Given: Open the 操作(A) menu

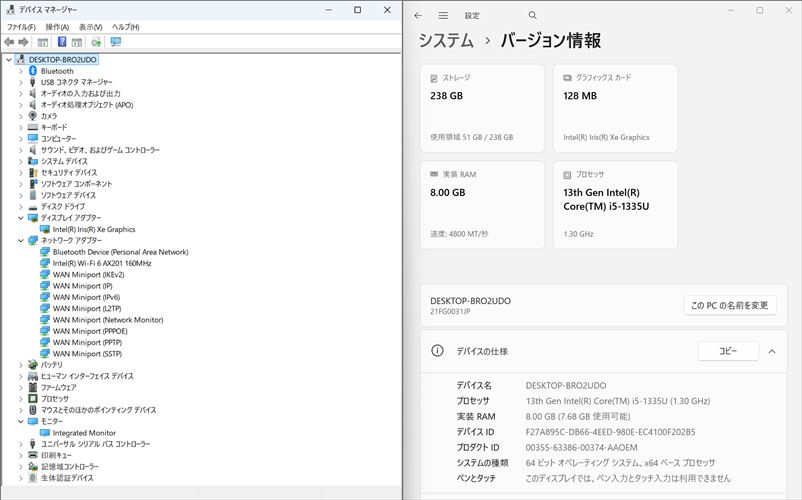Looking at the screenshot, I should click(57, 27).
